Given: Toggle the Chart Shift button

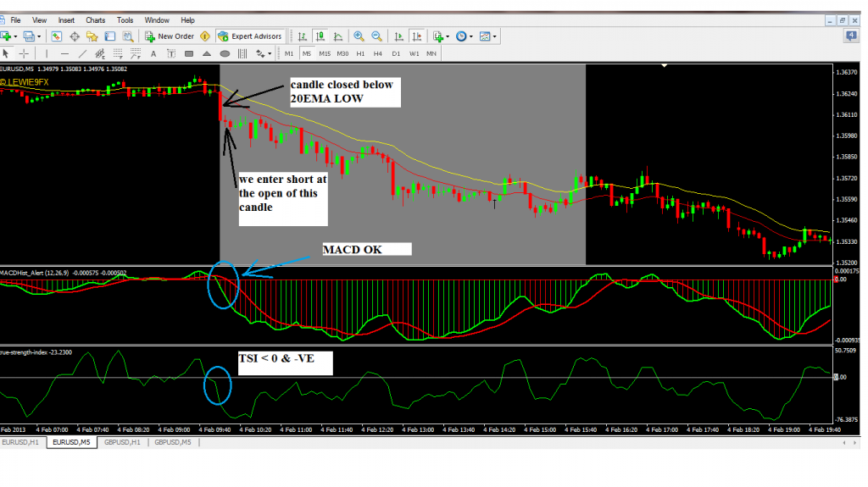Looking at the screenshot, I should click(x=416, y=36).
